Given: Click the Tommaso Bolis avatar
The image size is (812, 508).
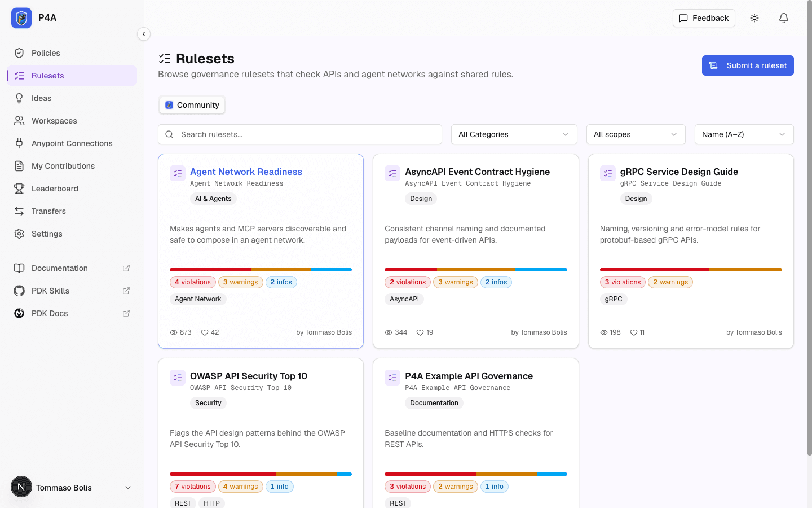Looking at the screenshot, I should pos(21,487).
